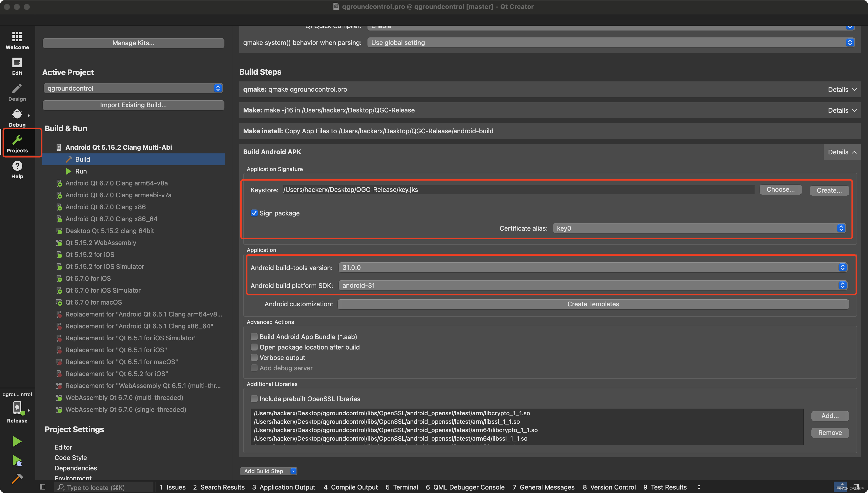Select Build under Android Qt 5.15.2 kit

click(x=133, y=159)
